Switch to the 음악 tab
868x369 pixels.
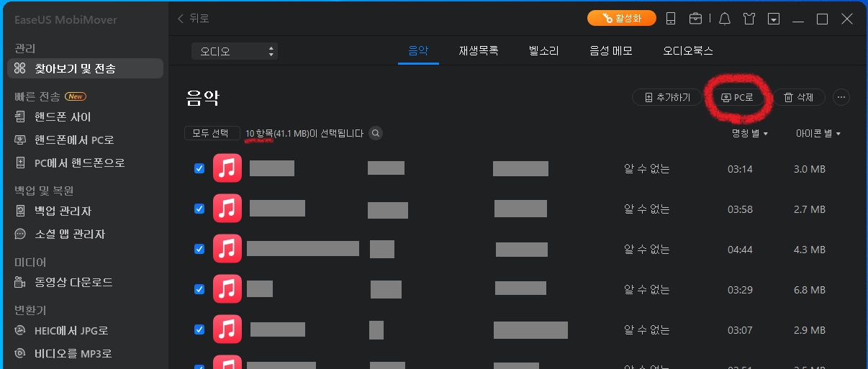pyautogui.click(x=418, y=51)
